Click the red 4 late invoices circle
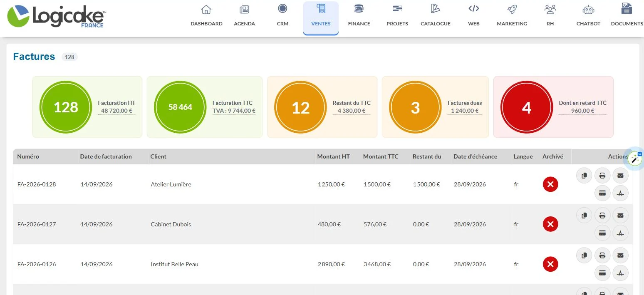The width and height of the screenshot is (644, 295). point(527,107)
